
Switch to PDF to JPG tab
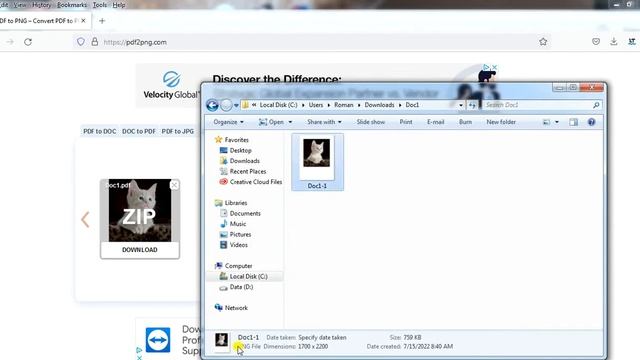(x=178, y=131)
